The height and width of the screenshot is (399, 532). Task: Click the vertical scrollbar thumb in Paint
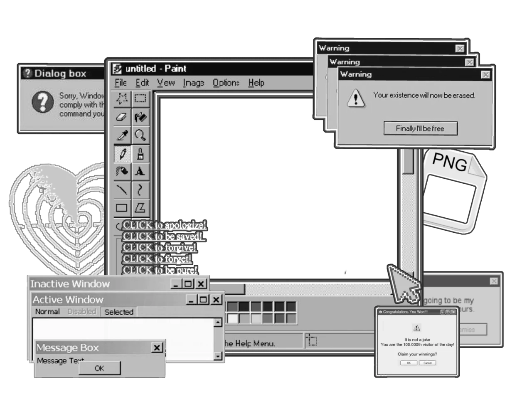tap(408, 161)
